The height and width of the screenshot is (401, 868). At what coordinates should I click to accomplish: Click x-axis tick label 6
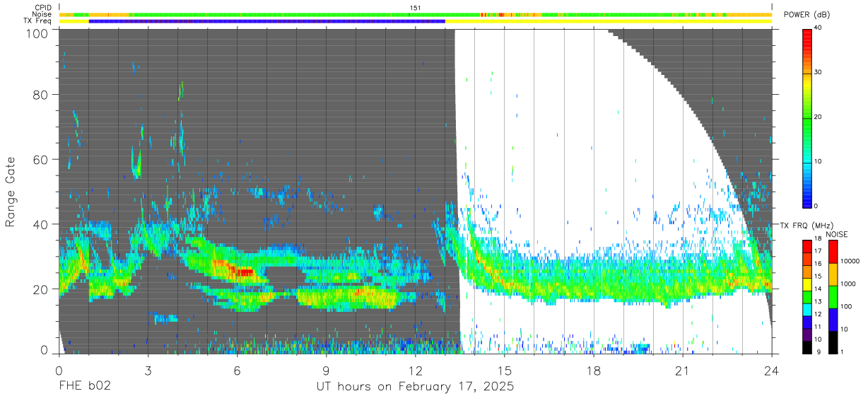[237, 370]
